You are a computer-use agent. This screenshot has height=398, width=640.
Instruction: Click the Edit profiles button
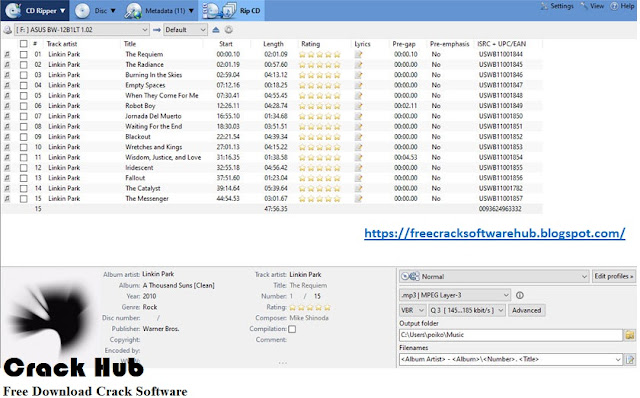click(x=613, y=276)
